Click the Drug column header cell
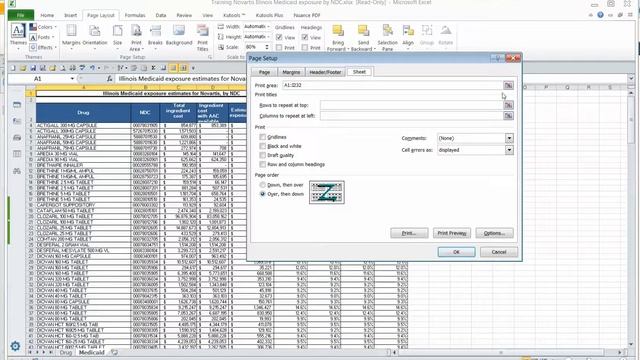The image size is (640, 360). pos(83,113)
